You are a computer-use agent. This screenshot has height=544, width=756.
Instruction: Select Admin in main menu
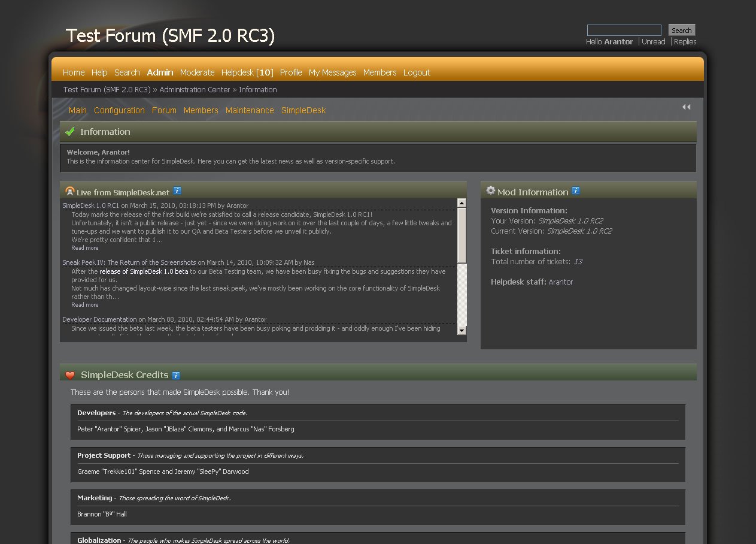[x=160, y=72]
